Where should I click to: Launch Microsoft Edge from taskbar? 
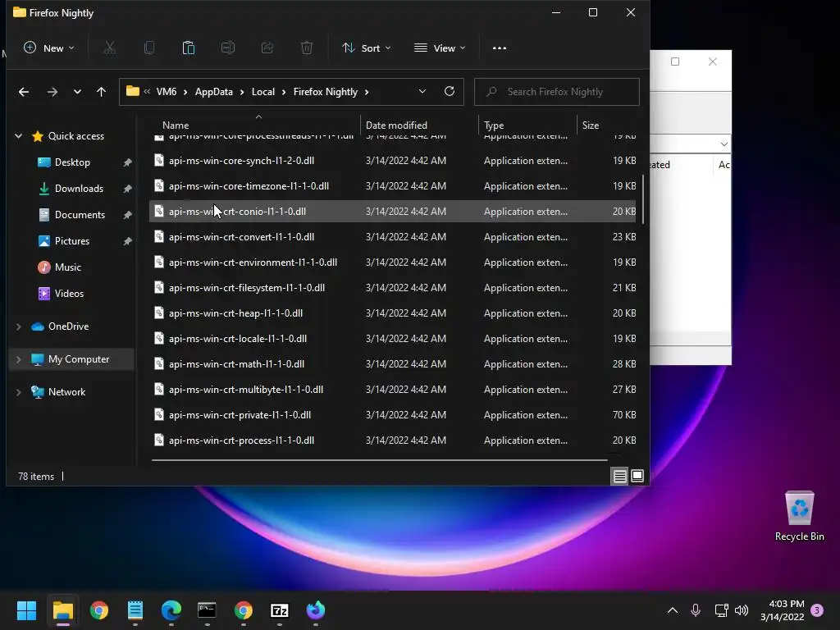(x=171, y=610)
